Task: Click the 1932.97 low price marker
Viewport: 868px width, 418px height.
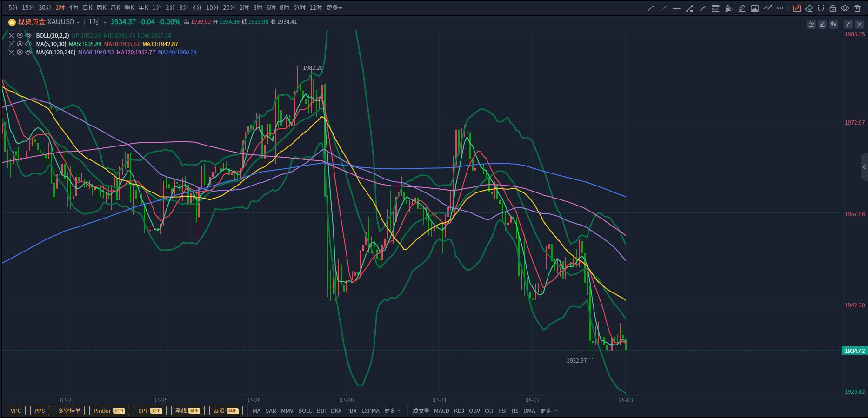Action: point(577,361)
